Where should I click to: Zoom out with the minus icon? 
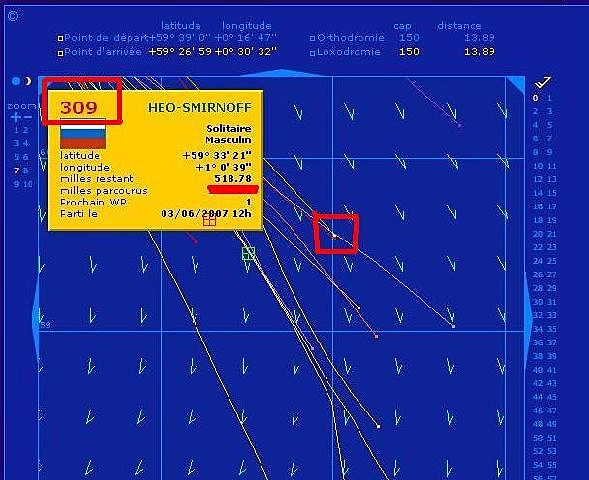click(28, 117)
